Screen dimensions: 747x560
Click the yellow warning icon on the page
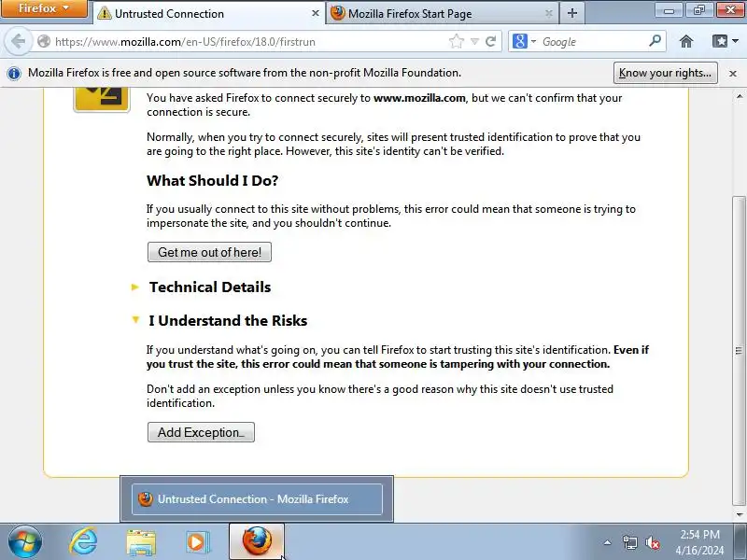[x=102, y=99]
